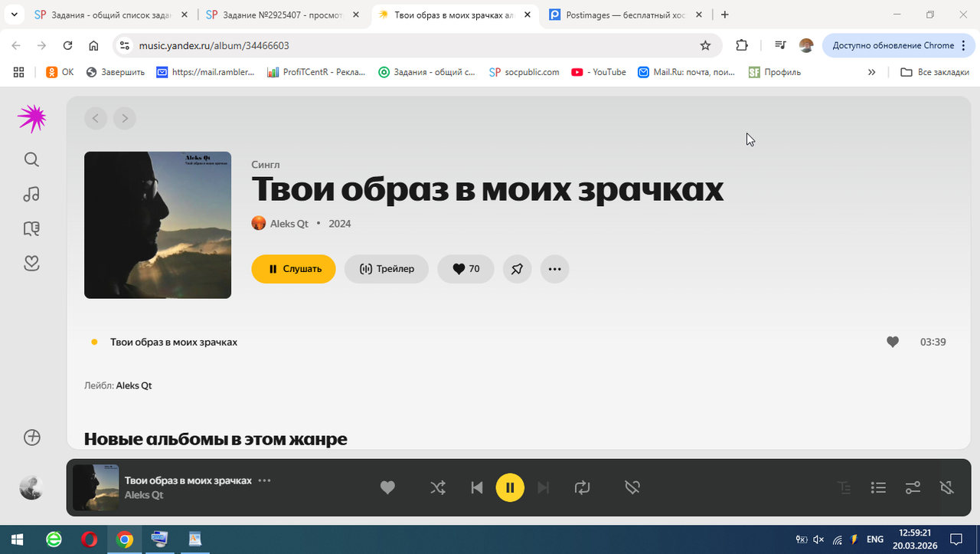The image size is (980, 554).
Task: Switch to the Postimages browser tab
Action: tap(620, 14)
